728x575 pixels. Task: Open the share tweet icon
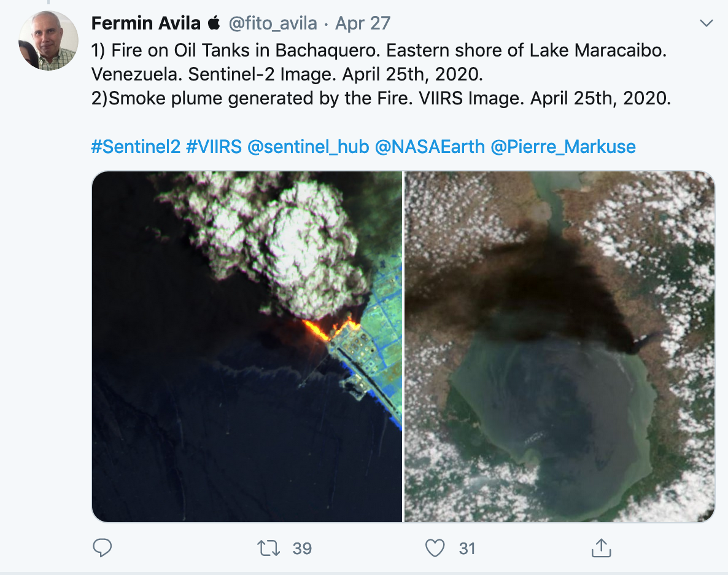(x=602, y=547)
